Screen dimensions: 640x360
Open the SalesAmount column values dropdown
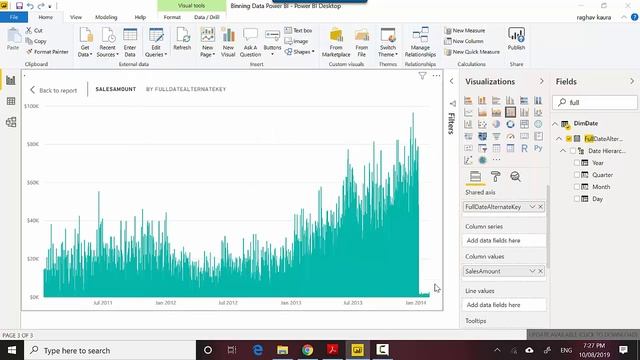pos(532,271)
